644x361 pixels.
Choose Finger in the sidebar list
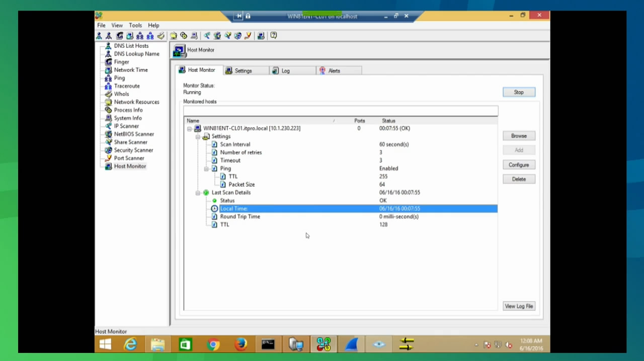pos(121,62)
